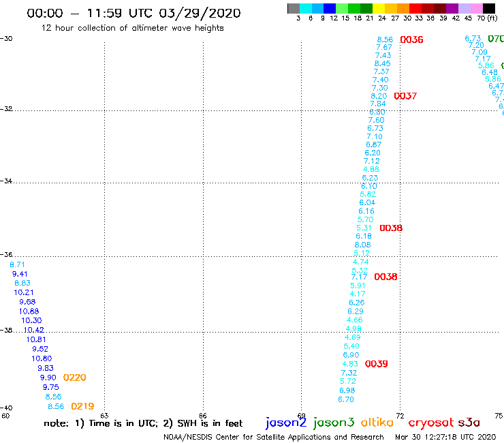The image size is (504, 443).
Task: Select the purple swatch in the legend bar
Action: tap(452, 8)
